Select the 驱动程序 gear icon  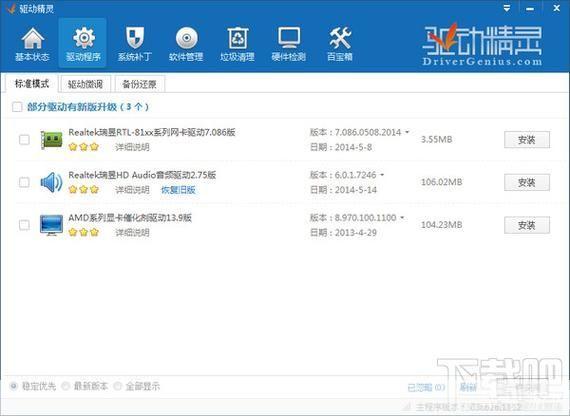83,44
